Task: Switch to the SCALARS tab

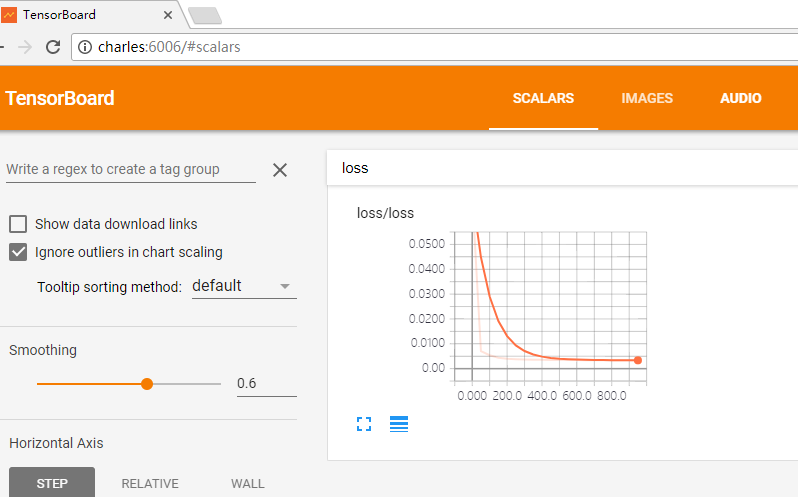Action: click(x=543, y=98)
